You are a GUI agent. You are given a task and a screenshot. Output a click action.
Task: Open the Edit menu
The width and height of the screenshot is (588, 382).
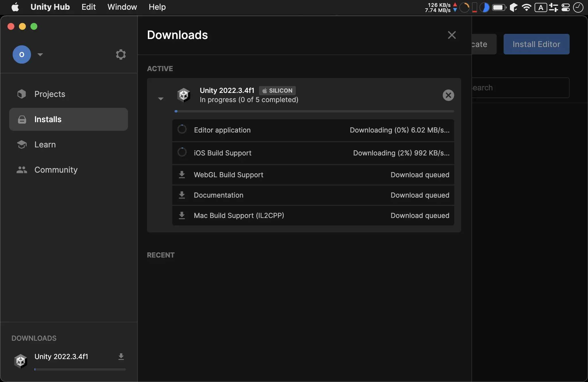tap(88, 7)
